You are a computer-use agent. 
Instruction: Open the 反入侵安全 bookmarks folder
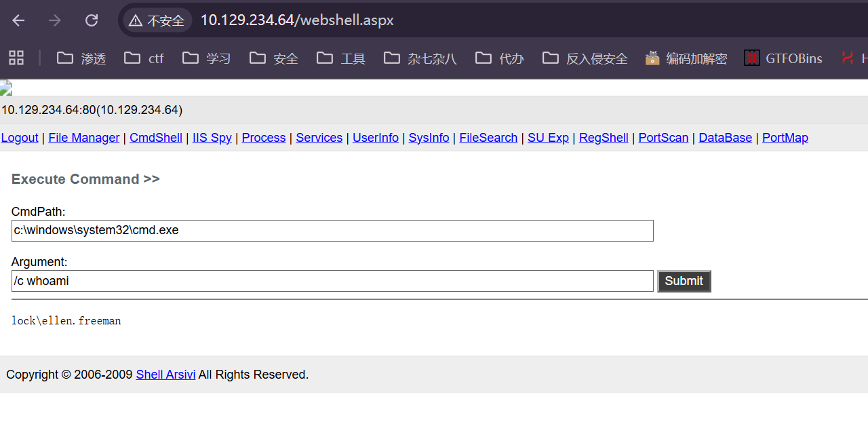coord(585,58)
